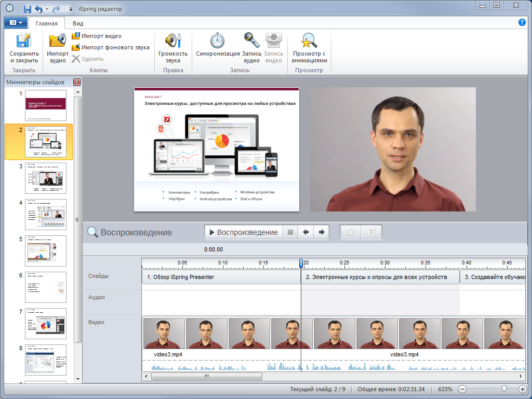
Task: Expand the redo history dropdown arrow
Action: click(x=64, y=9)
